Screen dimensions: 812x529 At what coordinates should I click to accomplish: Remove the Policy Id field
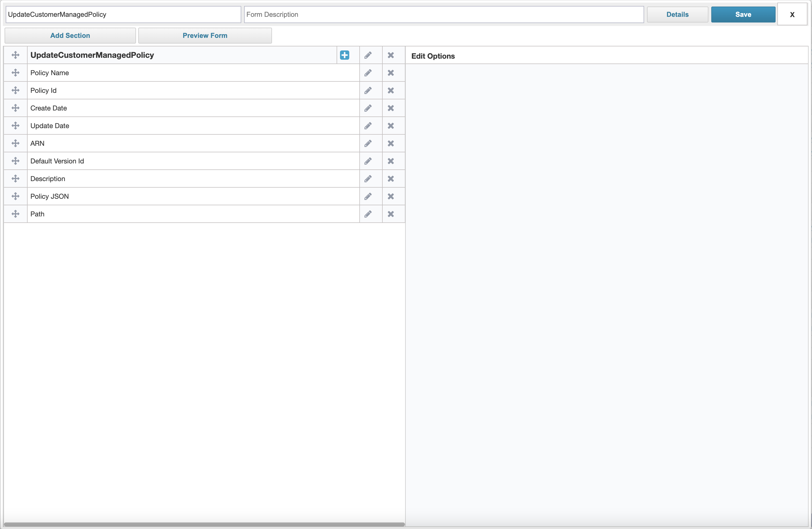click(391, 91)
